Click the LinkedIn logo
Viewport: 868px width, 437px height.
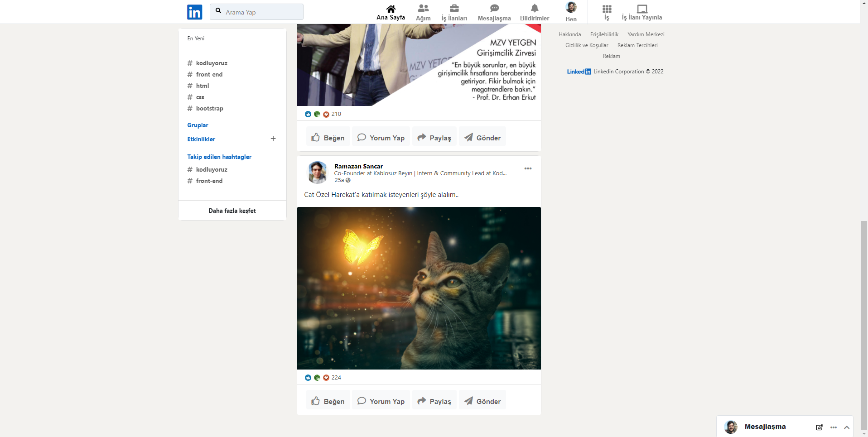tap(194, 12)
